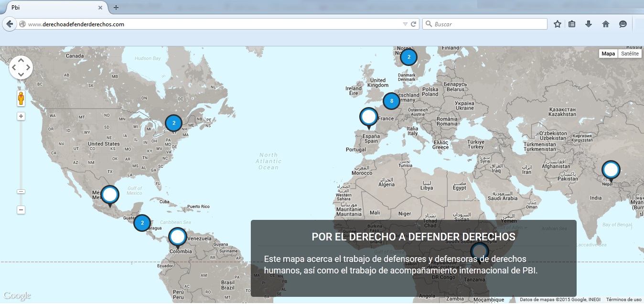Click the map pin over northern Spain
Viewport: 644px width, 304px height.
coord(368,118)
